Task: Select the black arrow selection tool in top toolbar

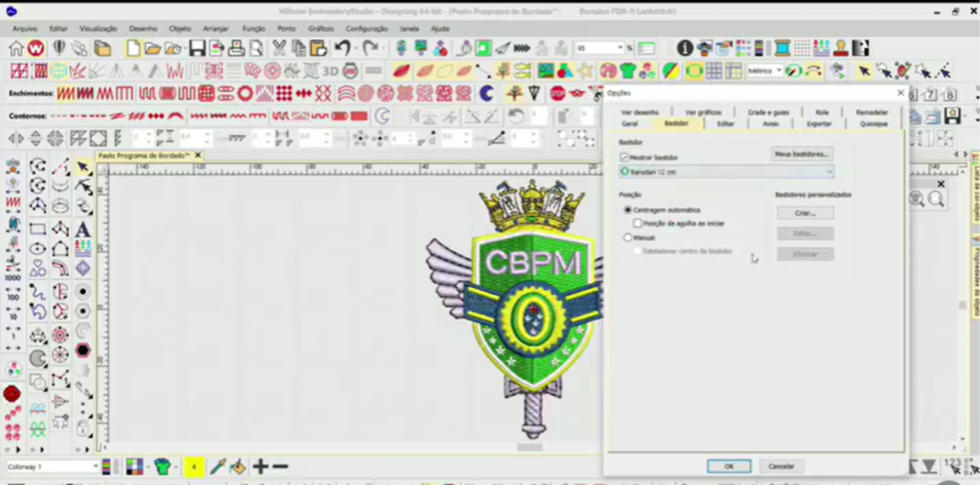Action: pos(864,71)
